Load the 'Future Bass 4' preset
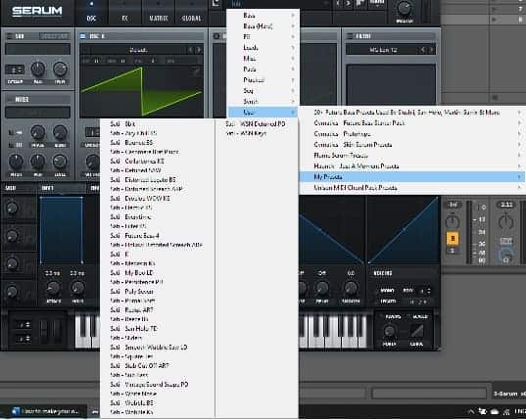This screenshot has width=526, height=420. coord(135,236)
